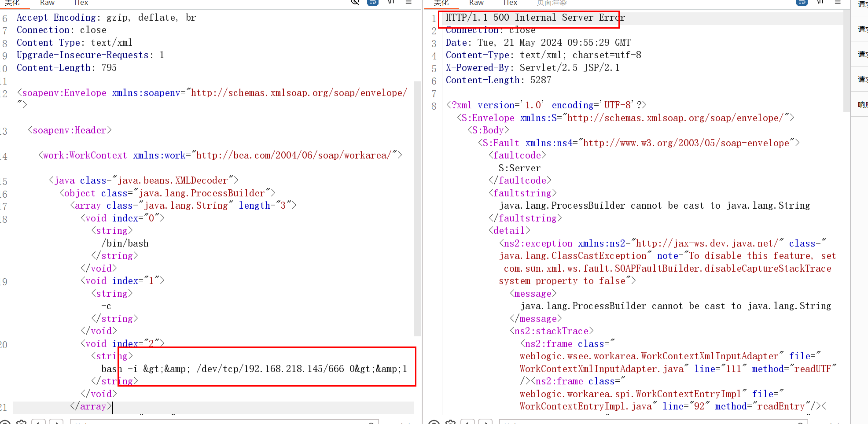Image resolution: width=868 pixels, height=424 pixels.
Task: Click the closing </array> tag
Action: [91, 406]
